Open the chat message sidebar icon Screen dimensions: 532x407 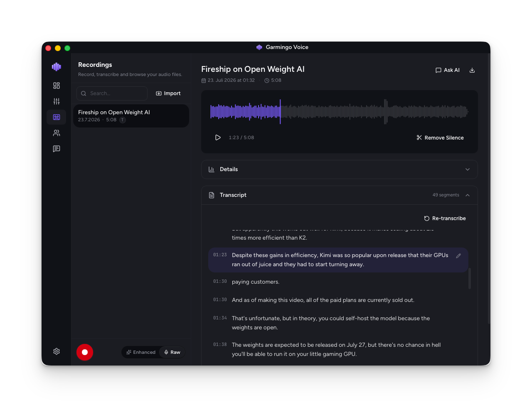(x=57, y=149)
